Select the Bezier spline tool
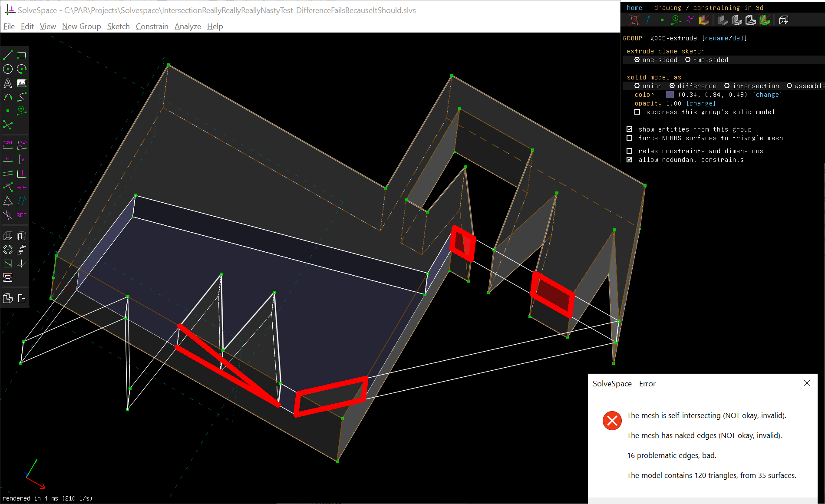 pos(22,97)
